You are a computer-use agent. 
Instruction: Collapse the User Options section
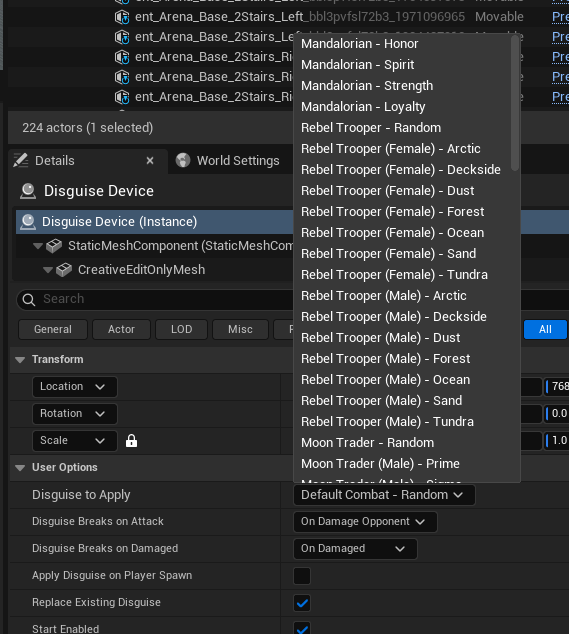(20, 468)
